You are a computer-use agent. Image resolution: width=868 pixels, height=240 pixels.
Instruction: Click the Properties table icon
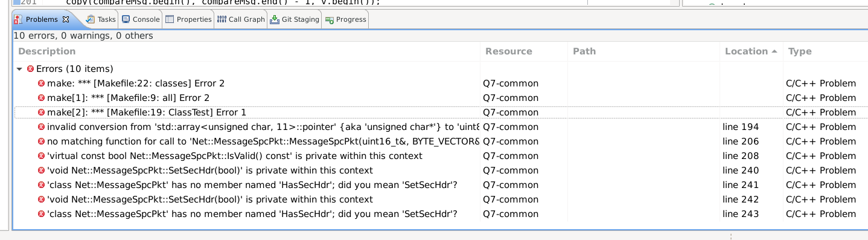click(x=170, y=19)
